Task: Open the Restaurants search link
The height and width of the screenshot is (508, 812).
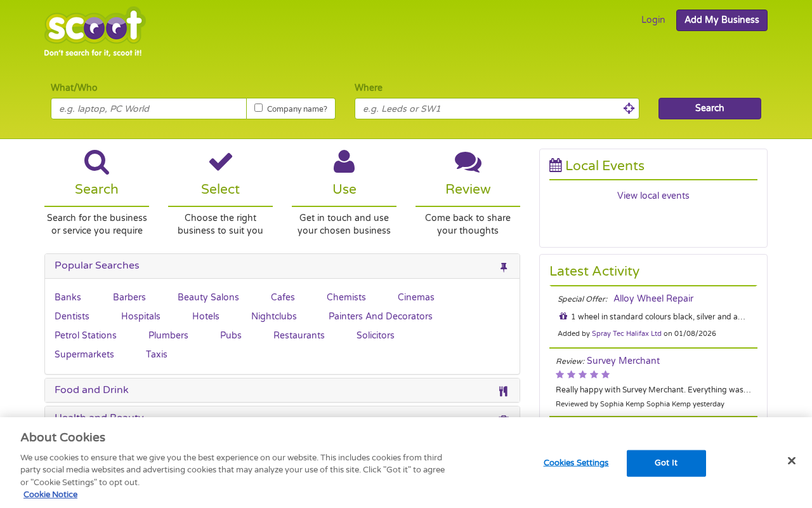Action: point(299,335)
